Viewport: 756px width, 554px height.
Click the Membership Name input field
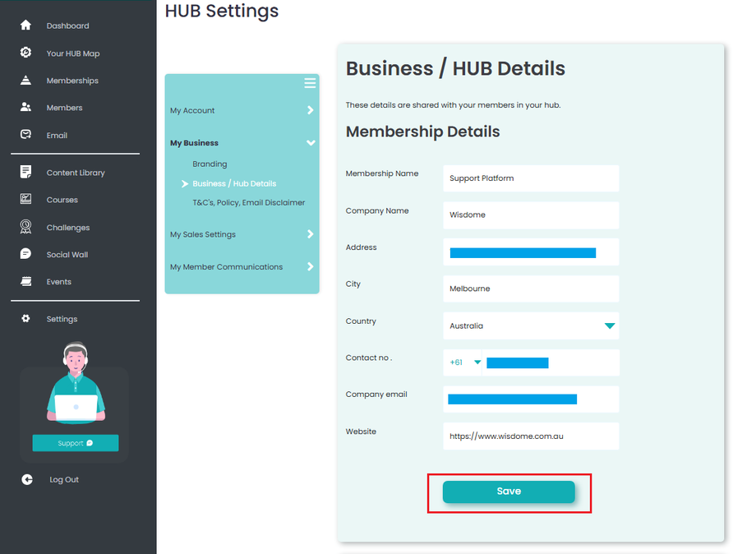(531, 178)
